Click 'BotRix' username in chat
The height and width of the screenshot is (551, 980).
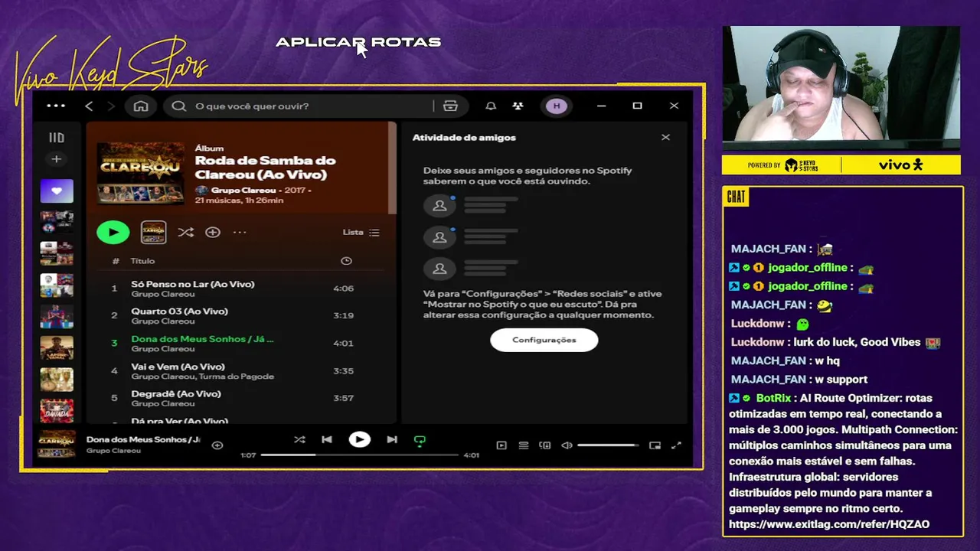[773, 398]
